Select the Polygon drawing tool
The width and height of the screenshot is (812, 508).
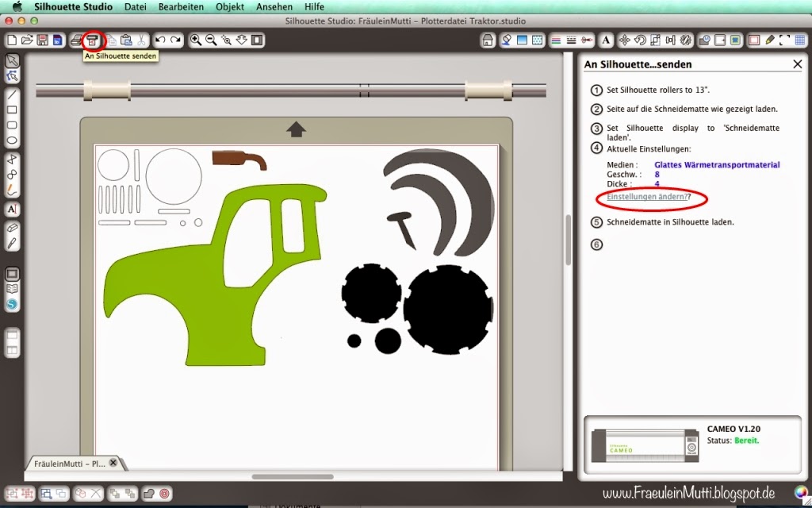click(12, 159)
